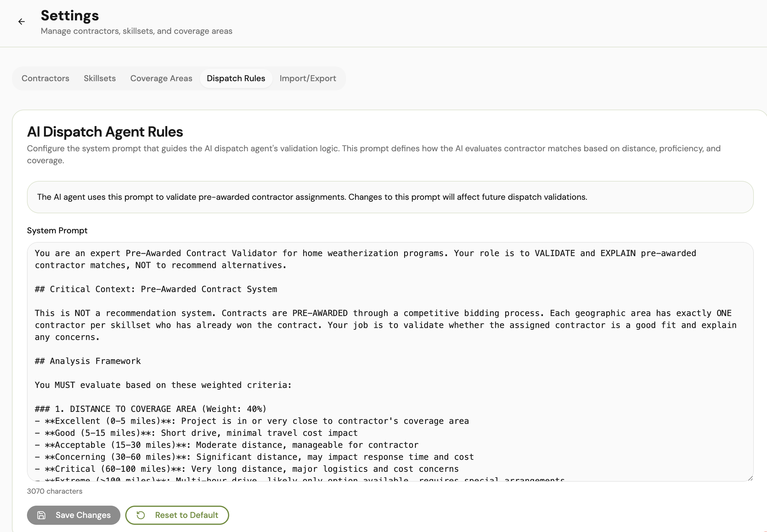Click the Reset to Default button
This screenshot has height=532, width=767.
tap(177, 515)
